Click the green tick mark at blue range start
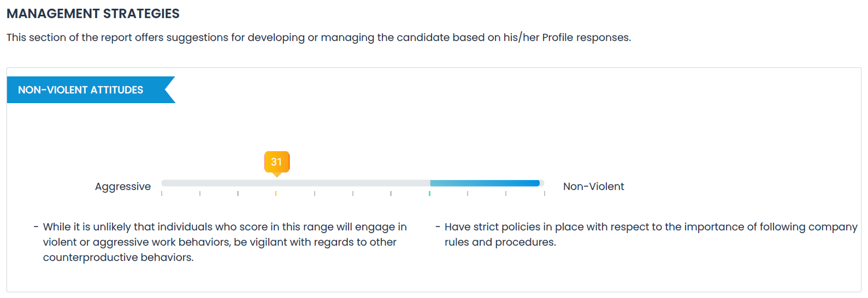The width and height of the screenshot is (868, 298). pos(429,193)
